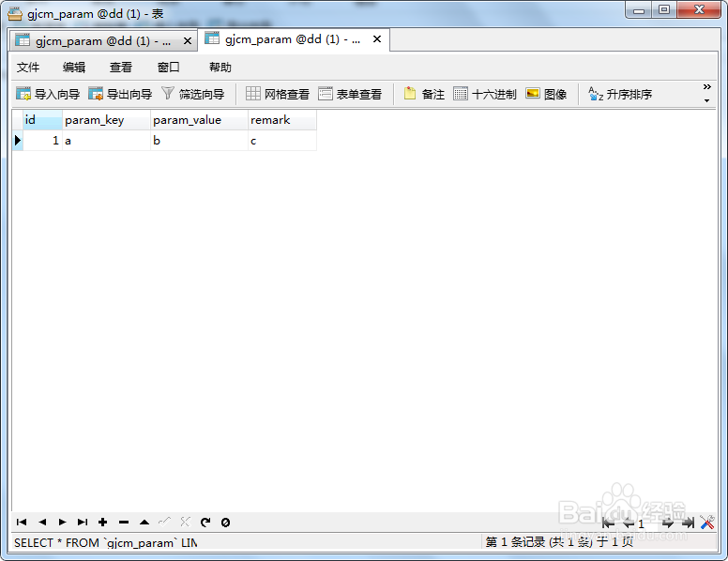The width and height of the screenshot is (728, 561).
Task: Click the SELECT * FROM status text
Action: click(x=105, y=542)
